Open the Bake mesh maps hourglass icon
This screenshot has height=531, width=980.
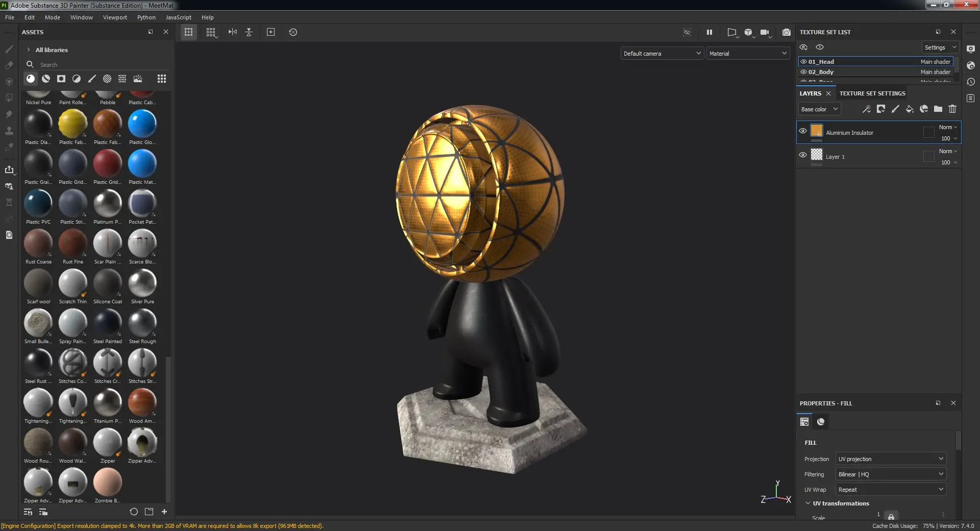9,202
